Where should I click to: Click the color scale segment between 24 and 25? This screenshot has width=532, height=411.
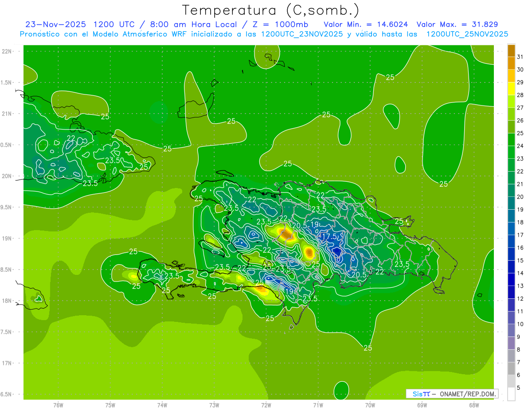tap(511, 140)
